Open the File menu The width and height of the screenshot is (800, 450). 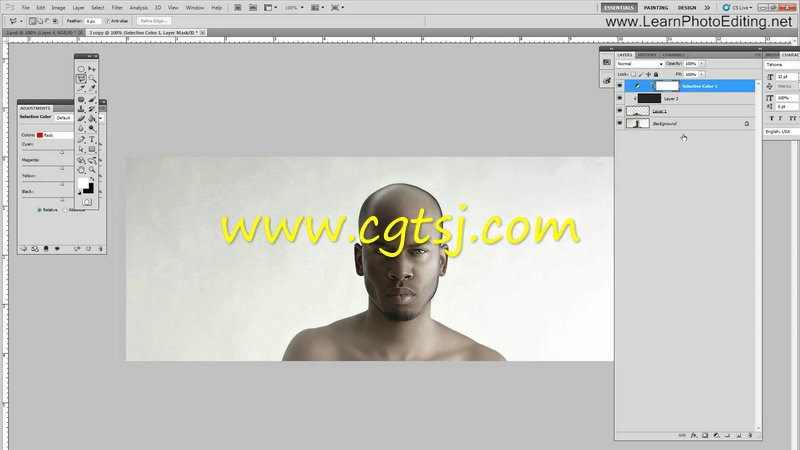point(26,8)
